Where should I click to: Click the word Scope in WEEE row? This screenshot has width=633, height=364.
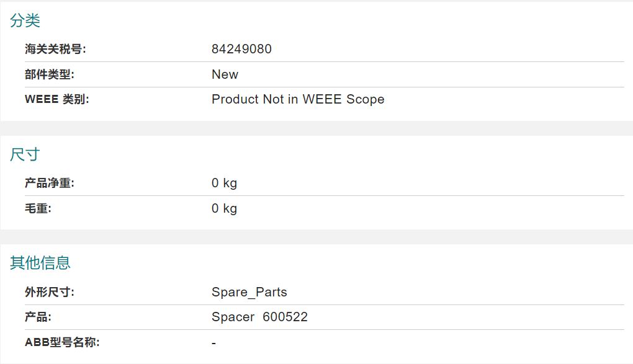pos(366,99)
